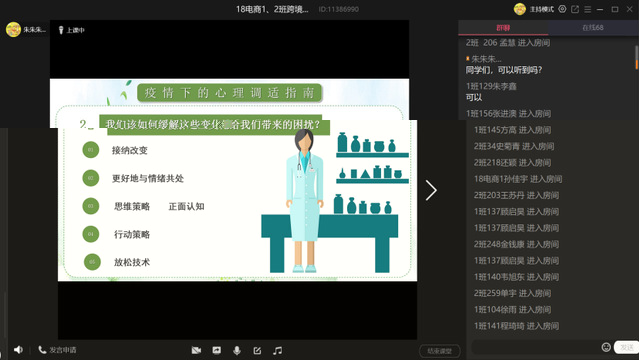Click the music note icon
This screenshot has width=639, height=360.
coord(278,350)
